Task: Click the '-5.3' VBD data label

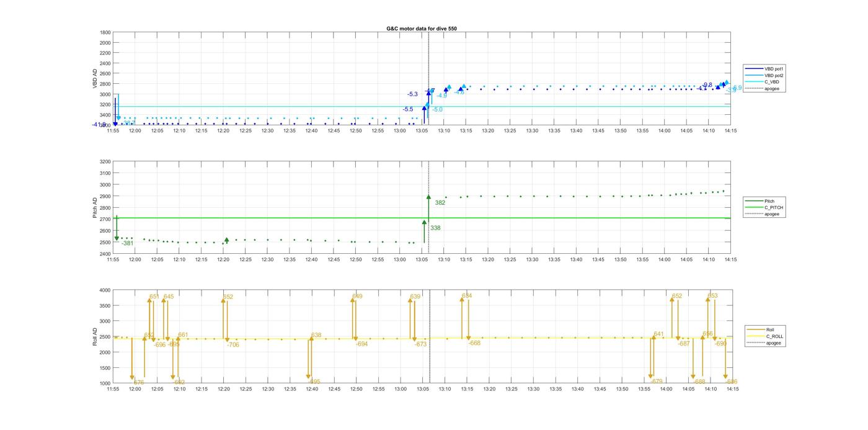Action: 412,94
